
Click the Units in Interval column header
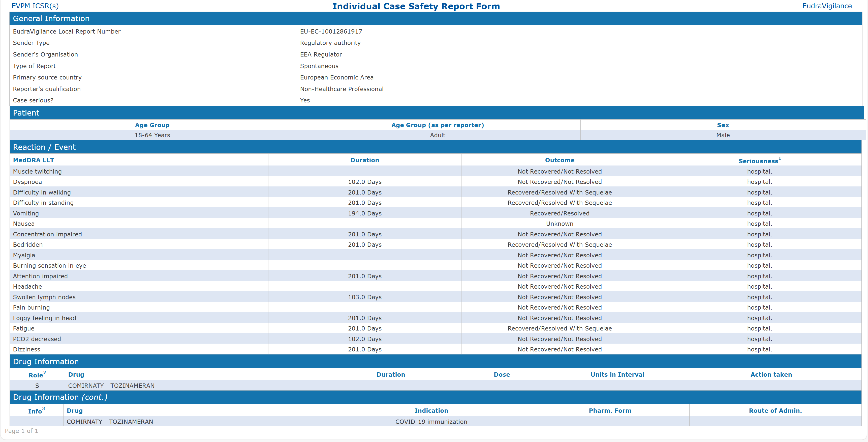[617, 375]
